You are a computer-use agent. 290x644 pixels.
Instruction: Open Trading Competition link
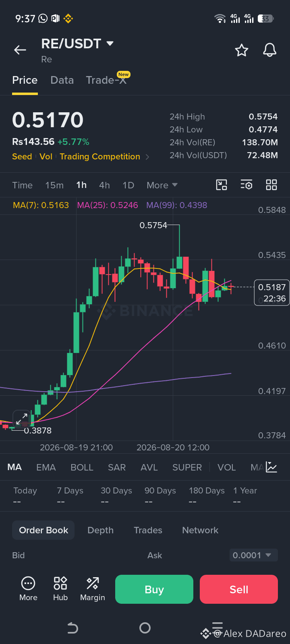click(100, 157)
